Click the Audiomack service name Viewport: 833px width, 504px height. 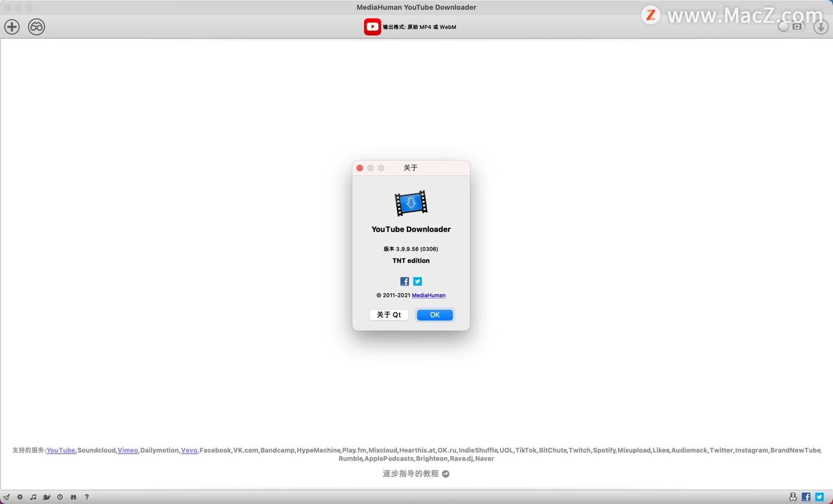pos(690,450)
